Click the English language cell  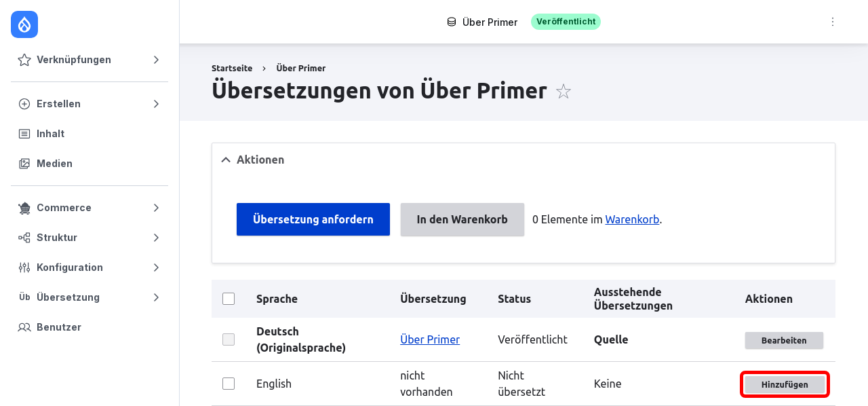[274, 384]
